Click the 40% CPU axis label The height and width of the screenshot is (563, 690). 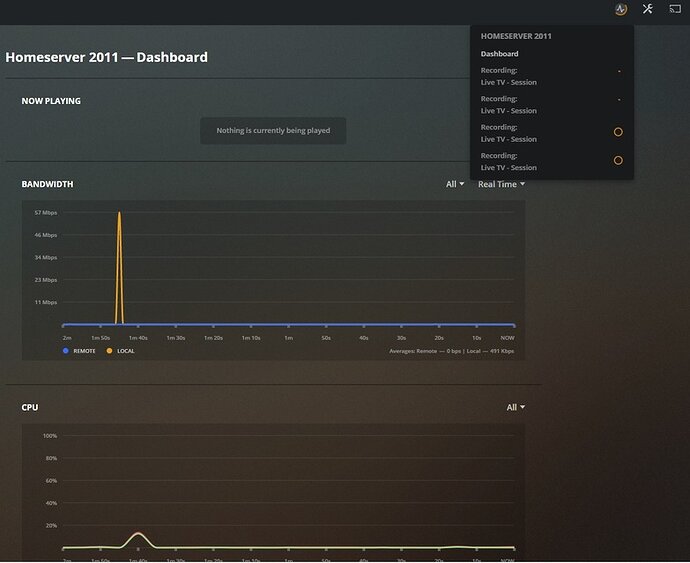coord(51,503)
